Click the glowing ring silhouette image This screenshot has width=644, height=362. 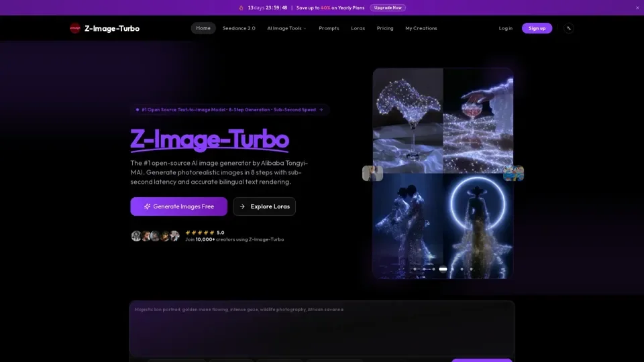tap(478, 226)
